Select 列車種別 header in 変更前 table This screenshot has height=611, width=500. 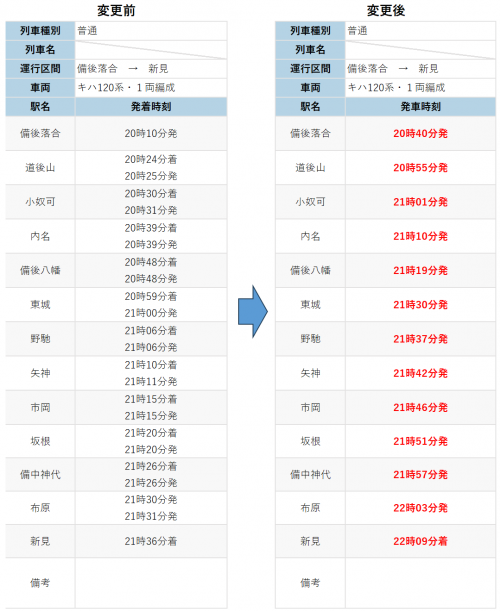[x=40, y=31]
